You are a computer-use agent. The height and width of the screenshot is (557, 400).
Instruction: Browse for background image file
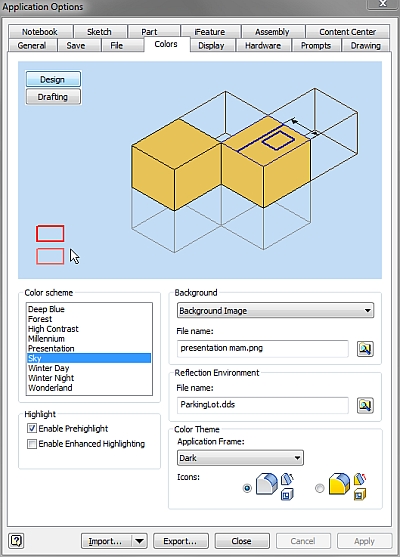(365, 349)
